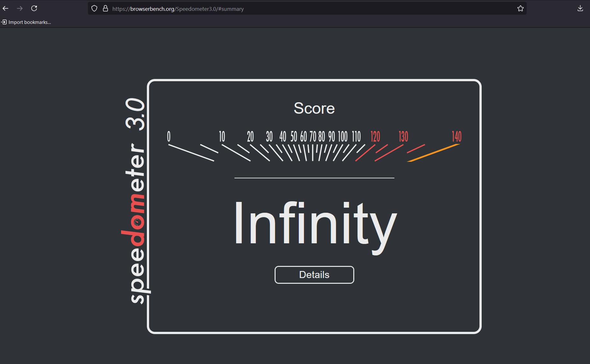Click the 130 gauge label

pos(403,136)
